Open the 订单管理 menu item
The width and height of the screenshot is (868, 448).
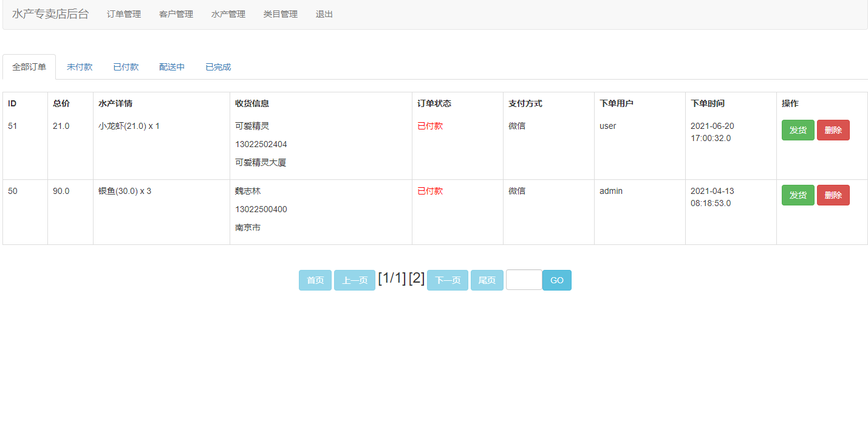[x=123, y=14]
